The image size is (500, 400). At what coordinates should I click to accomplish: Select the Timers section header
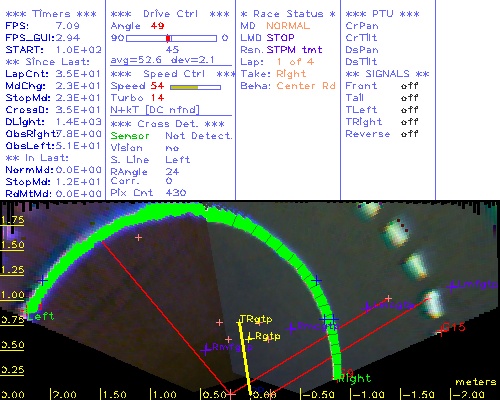pos(51,14)
